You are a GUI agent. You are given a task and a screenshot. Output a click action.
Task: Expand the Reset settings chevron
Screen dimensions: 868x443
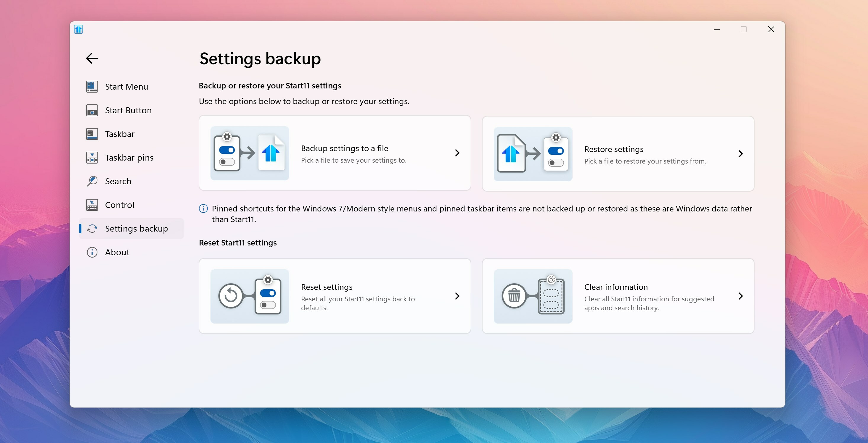[x=457, y=296]
